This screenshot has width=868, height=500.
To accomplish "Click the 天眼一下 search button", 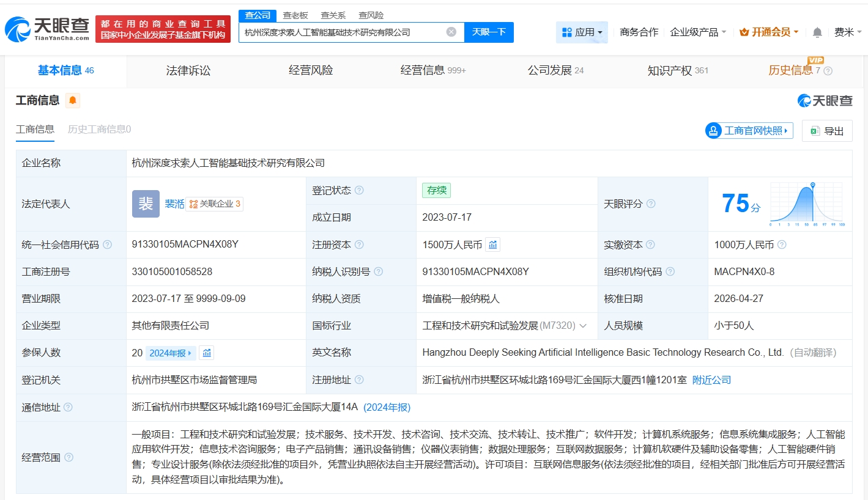I will (489, 32).
